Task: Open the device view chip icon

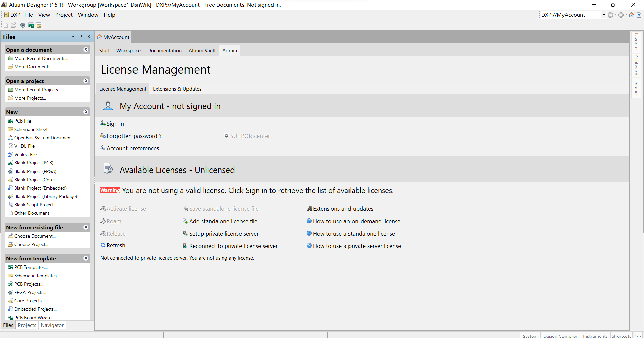Action: 23,25
